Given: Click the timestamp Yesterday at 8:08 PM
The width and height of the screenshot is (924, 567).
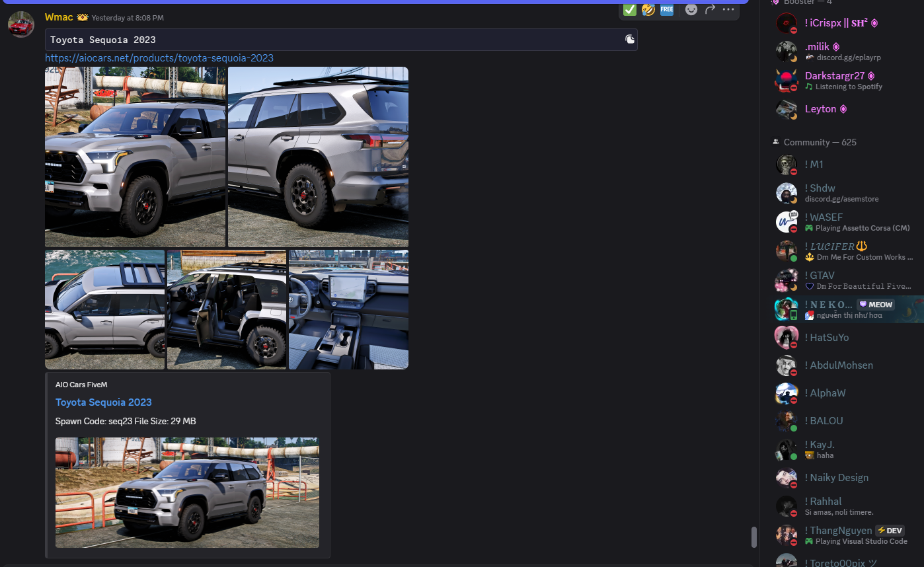Looking at the screenshot, I should [128, 18].
